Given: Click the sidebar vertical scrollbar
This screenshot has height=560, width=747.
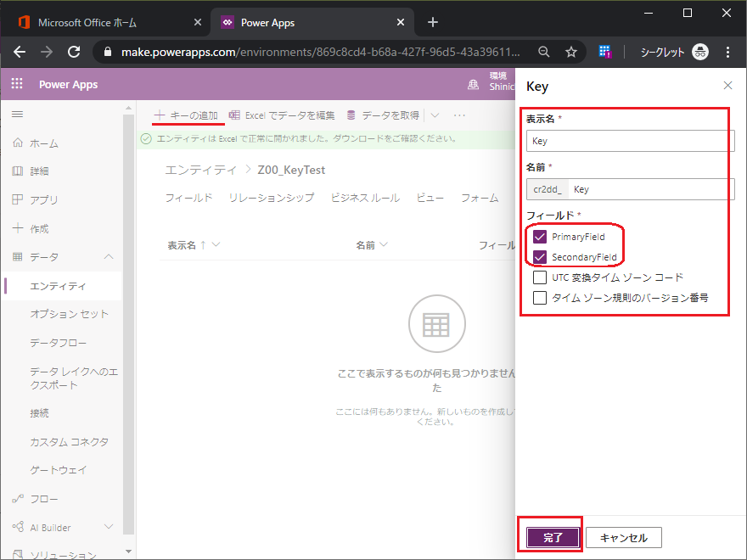Looking at the screenshot, I should coord(128,324).
